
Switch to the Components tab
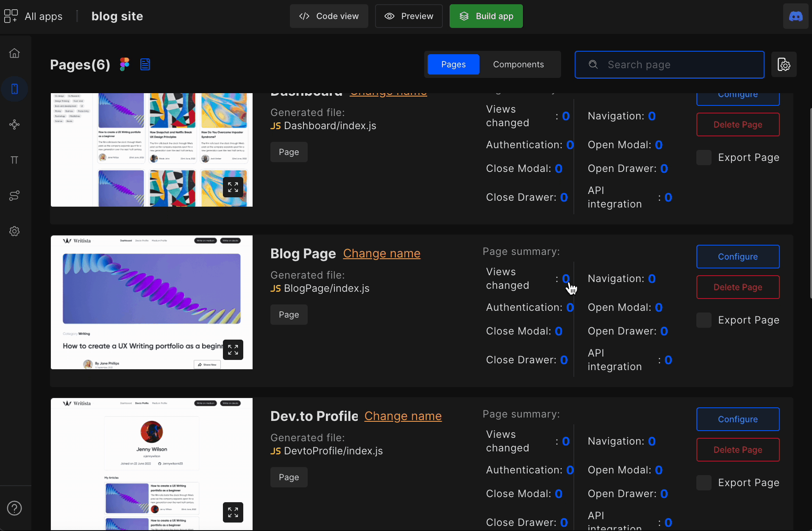pyautogui.click(x=518, y=64)
